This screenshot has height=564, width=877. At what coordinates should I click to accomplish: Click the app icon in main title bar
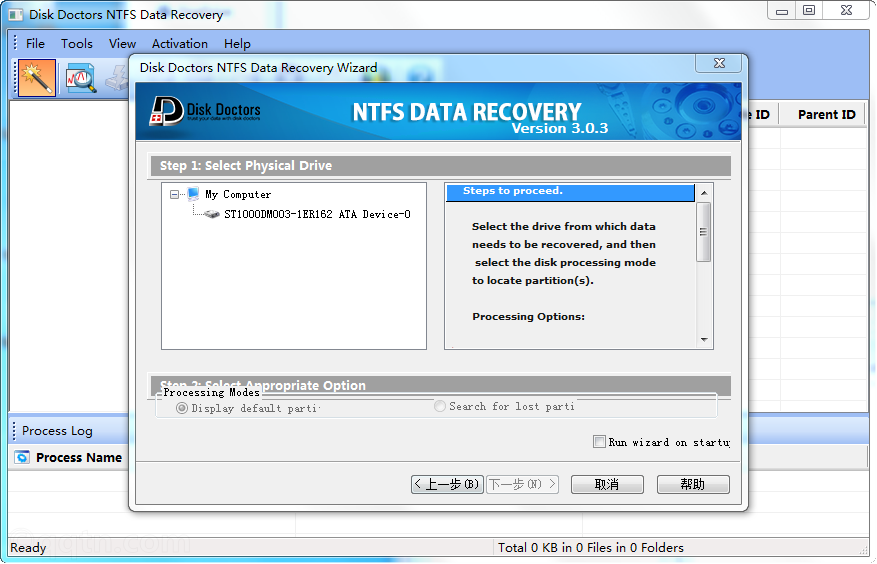(x=16, y=14)
